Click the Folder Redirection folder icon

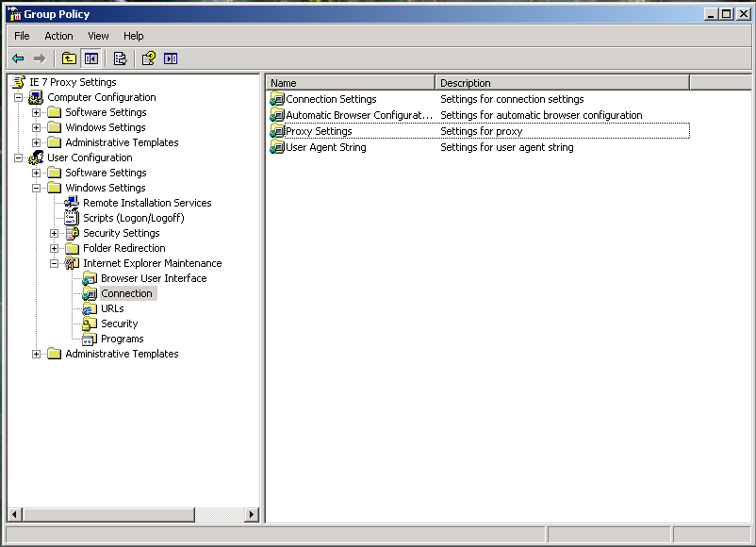tap(72, 248)
